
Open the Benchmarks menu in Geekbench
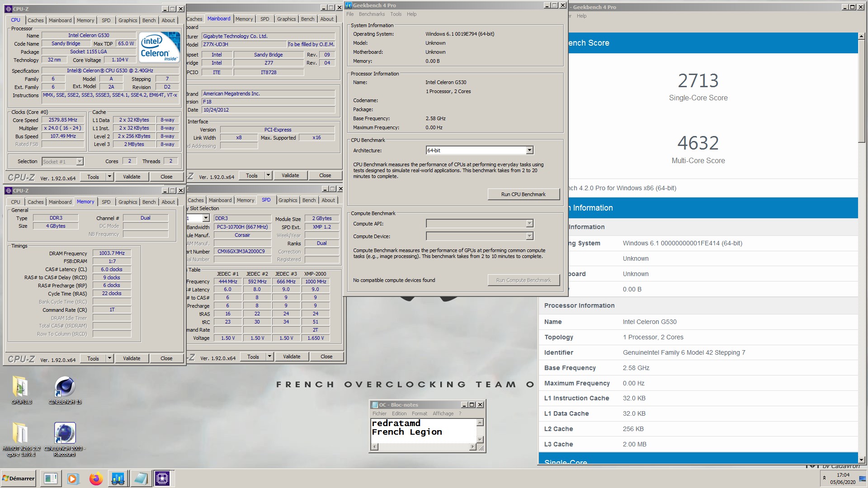coord(372,14)
